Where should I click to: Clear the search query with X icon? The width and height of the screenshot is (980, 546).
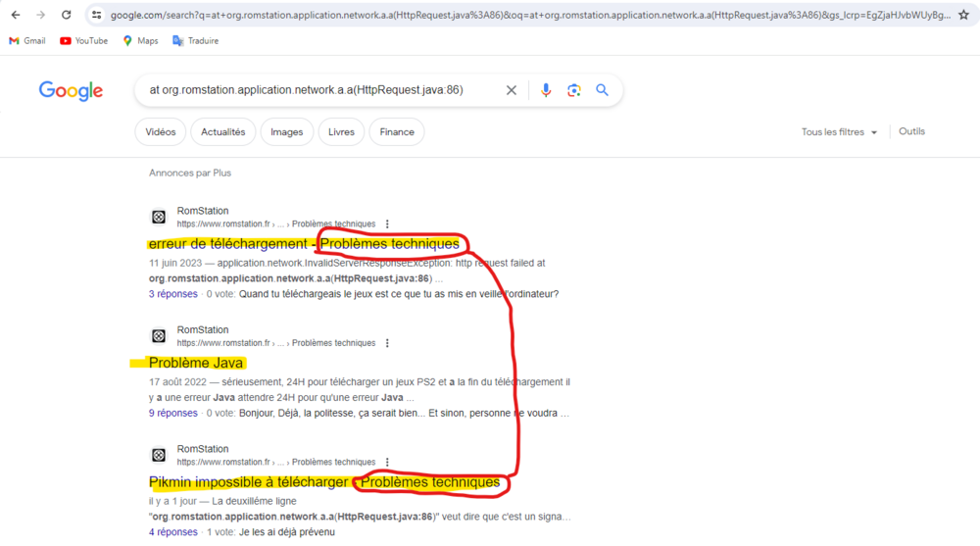(511, 90)
